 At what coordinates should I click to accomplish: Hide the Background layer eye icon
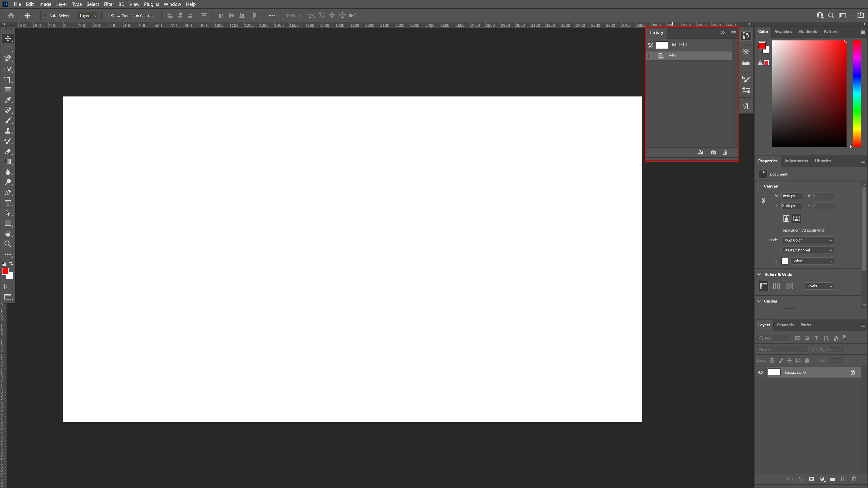[760, 372]
